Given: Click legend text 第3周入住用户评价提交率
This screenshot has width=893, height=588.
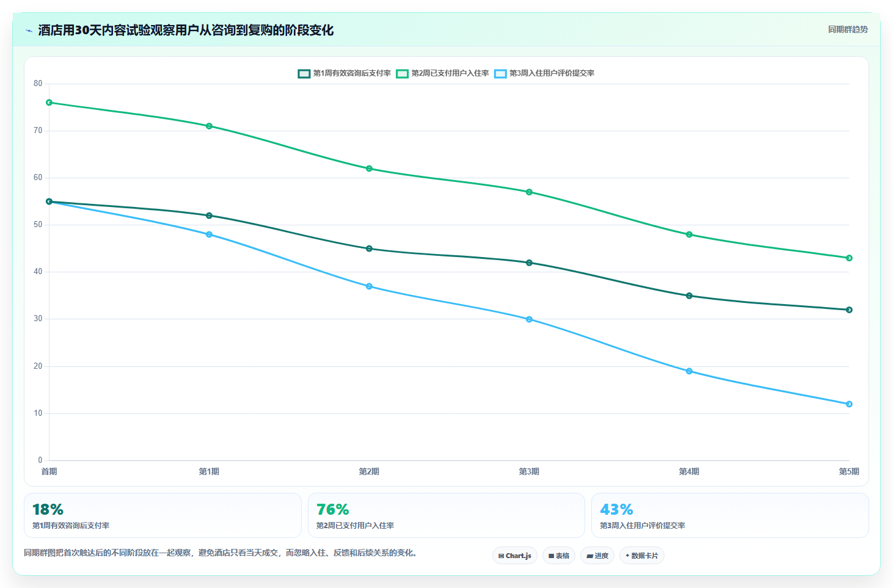Looking at the screenshot, I should [x=552, y=73].
